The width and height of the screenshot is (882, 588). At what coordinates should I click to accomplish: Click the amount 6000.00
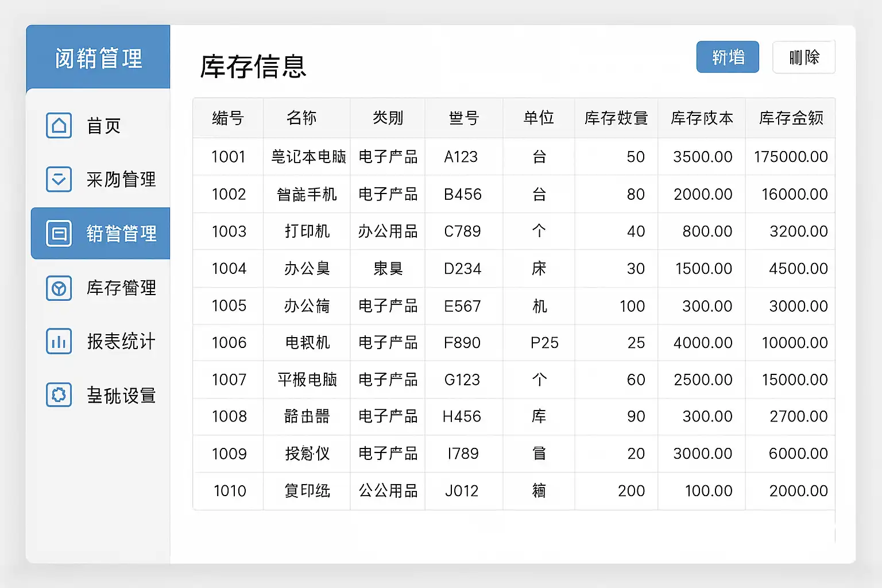(798, 454)
